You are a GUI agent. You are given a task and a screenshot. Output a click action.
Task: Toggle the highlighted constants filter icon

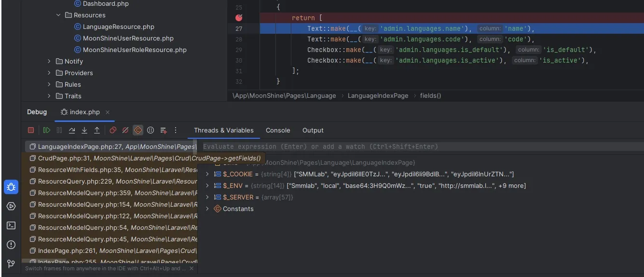click(x=138, y=130)
